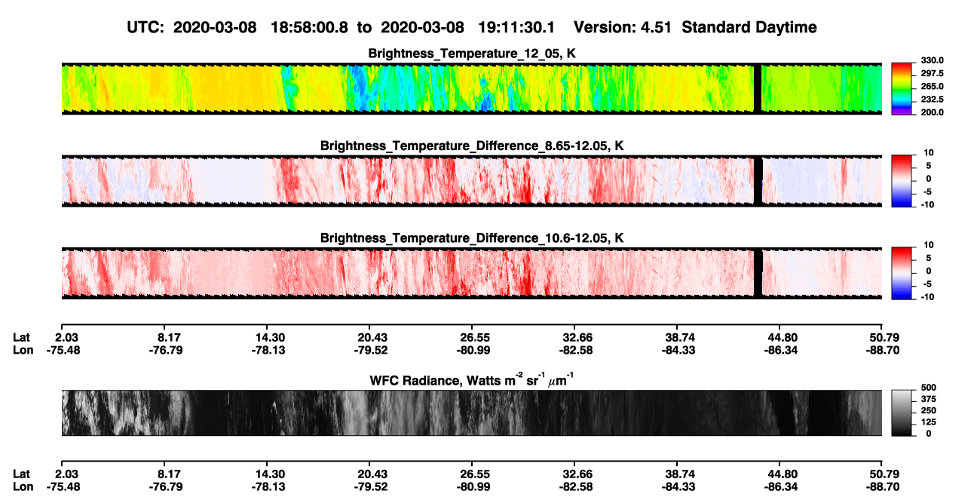
Task: Click the '125' WFC colorbar label
Action: tap(930, 422)
